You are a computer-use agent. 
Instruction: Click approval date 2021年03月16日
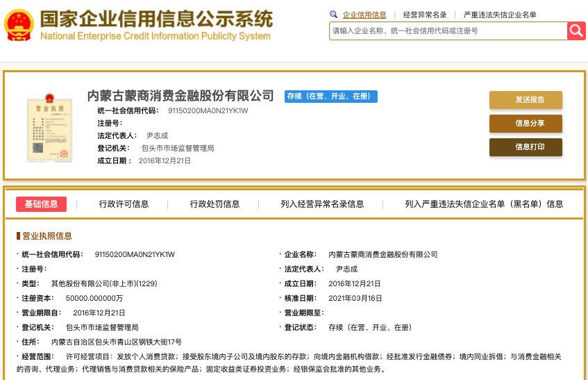[355, 298]
